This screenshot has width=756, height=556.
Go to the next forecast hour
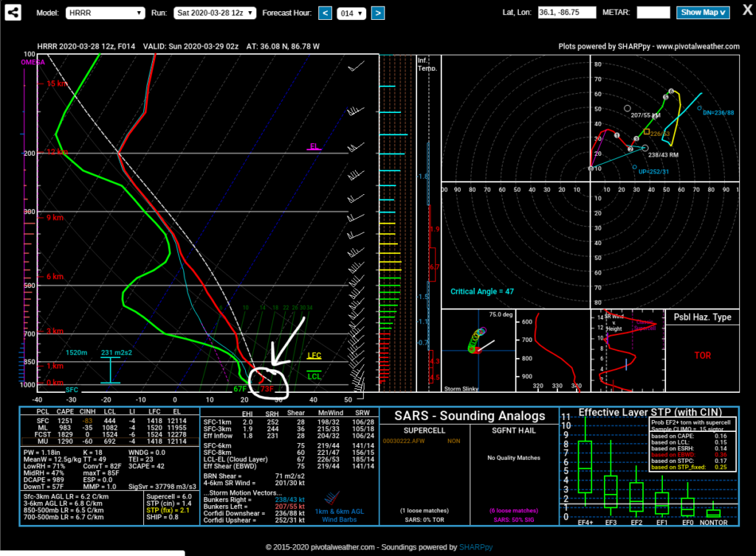pos(378,13)
